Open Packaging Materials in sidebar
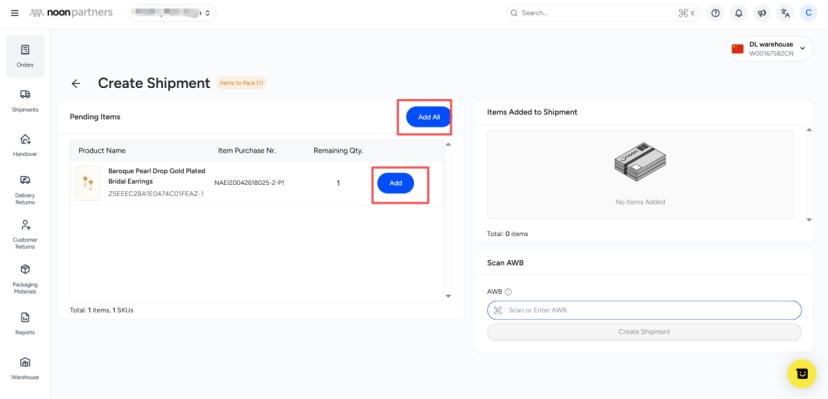Screen dimensions: 828x399 pos(25,279)
